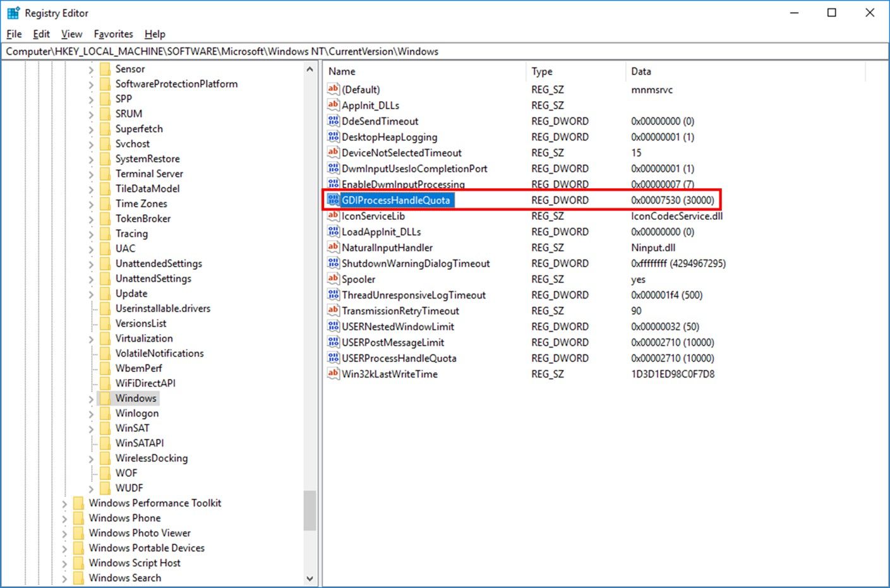The width and height of the screenshot is (890, 588).
Task: Select the Superfetch key
Action: click(139, 129)
